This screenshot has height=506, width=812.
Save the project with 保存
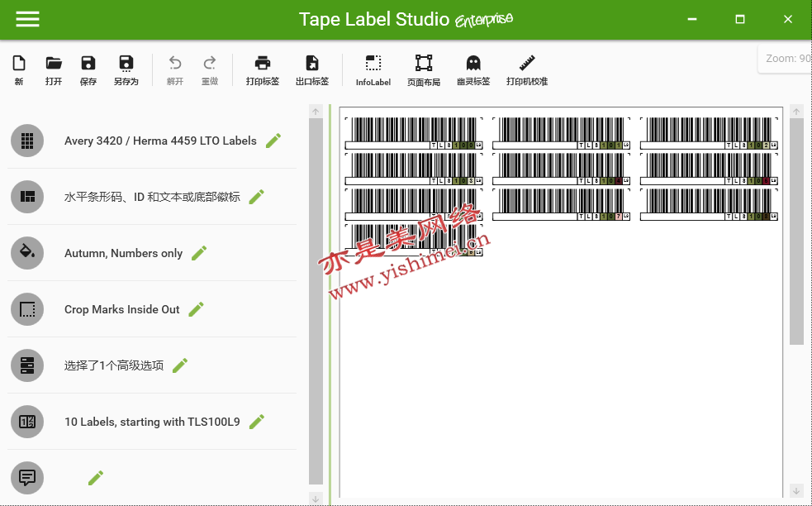[x=88, y=70]
